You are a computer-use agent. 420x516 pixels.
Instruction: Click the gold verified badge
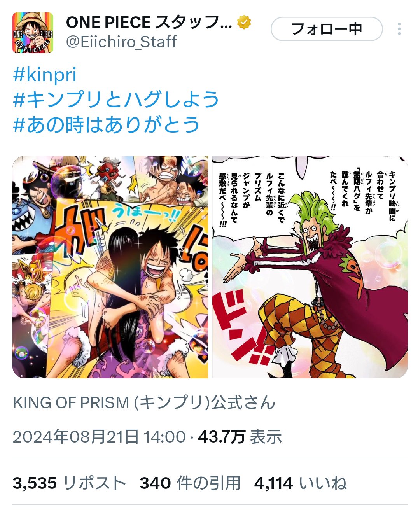pos(244,23)
